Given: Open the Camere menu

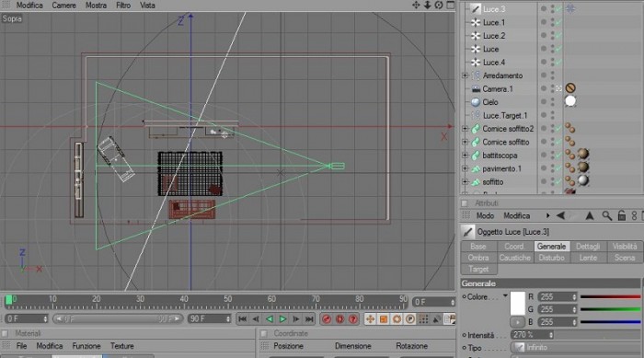Looking at the screenshot, I should point(63,6).
